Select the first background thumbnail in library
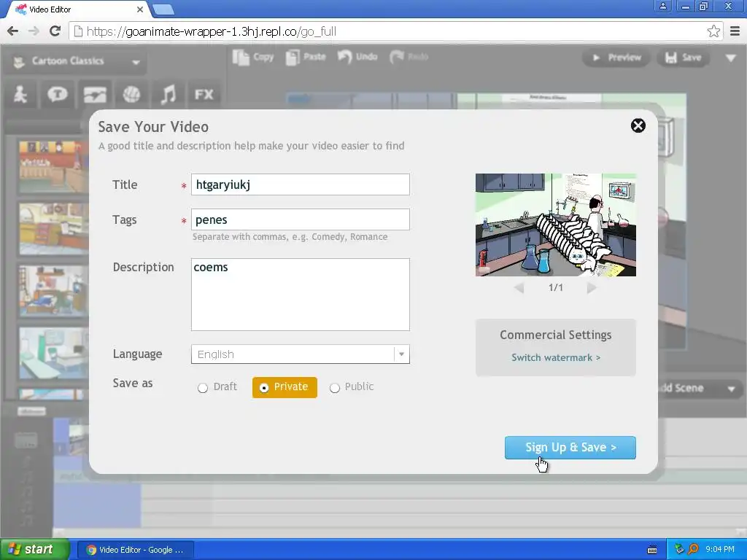747x560 pixels. point(53,167)
